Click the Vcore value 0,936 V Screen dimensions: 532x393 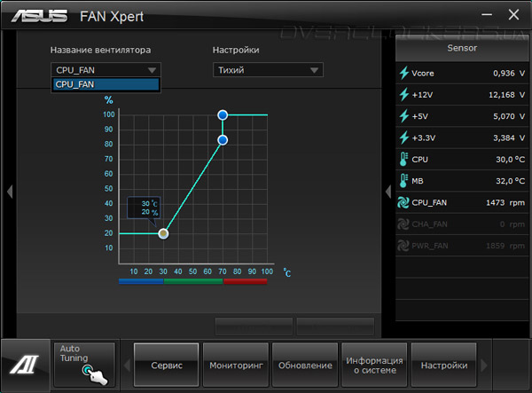[x=509, y=74]
